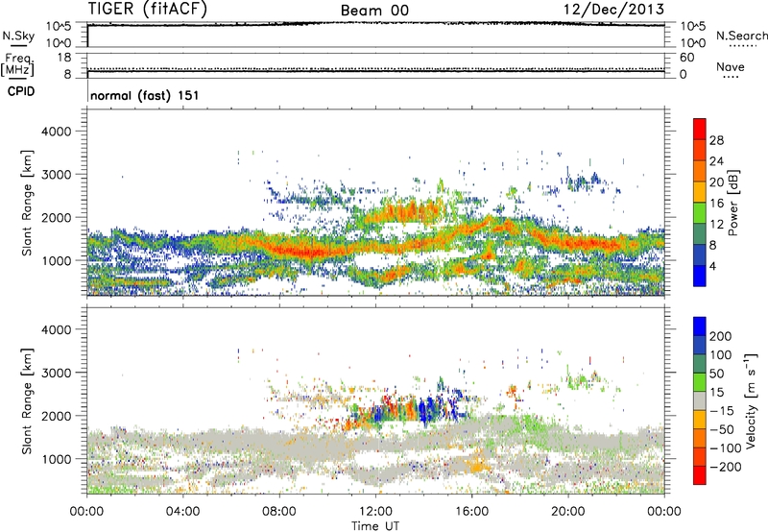
Task: Click the red top segment of Power colorbar
Action: click(x=700, y=129)
